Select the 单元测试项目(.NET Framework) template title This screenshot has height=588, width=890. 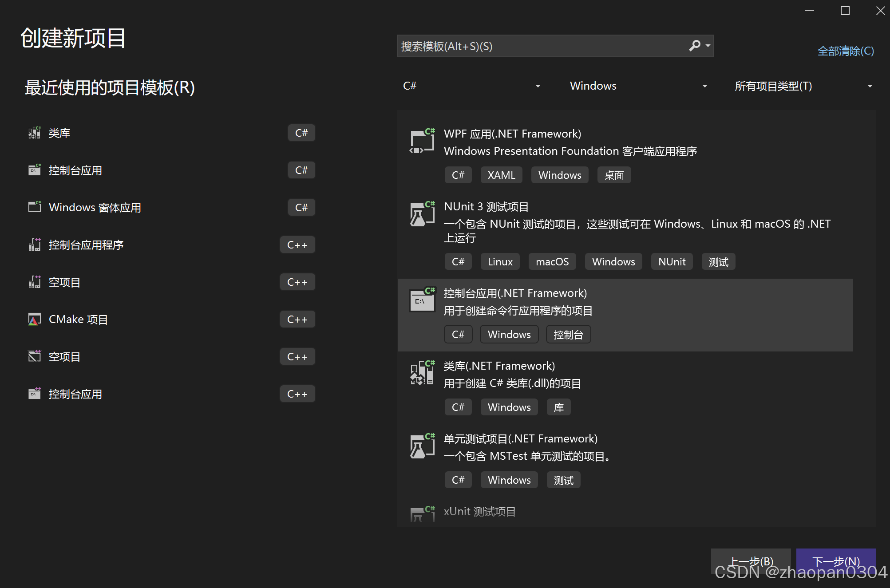(x=520, y=439)
